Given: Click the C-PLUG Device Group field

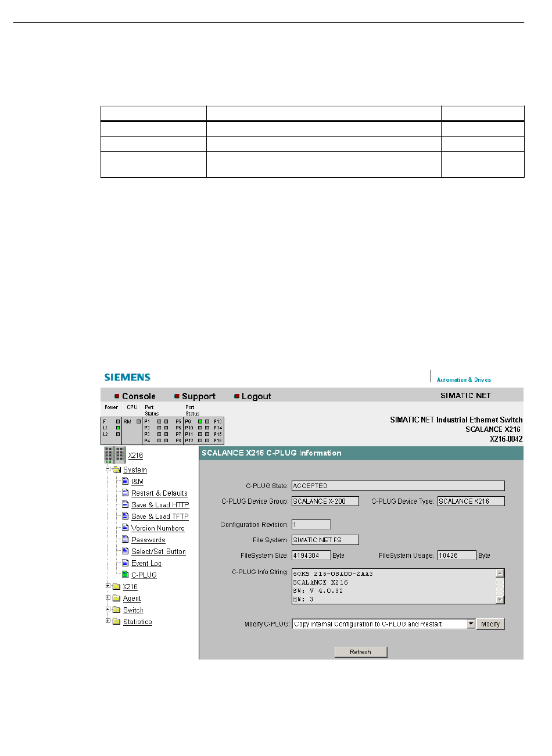Looking at the screenshot, I should (x=325, y=501).
